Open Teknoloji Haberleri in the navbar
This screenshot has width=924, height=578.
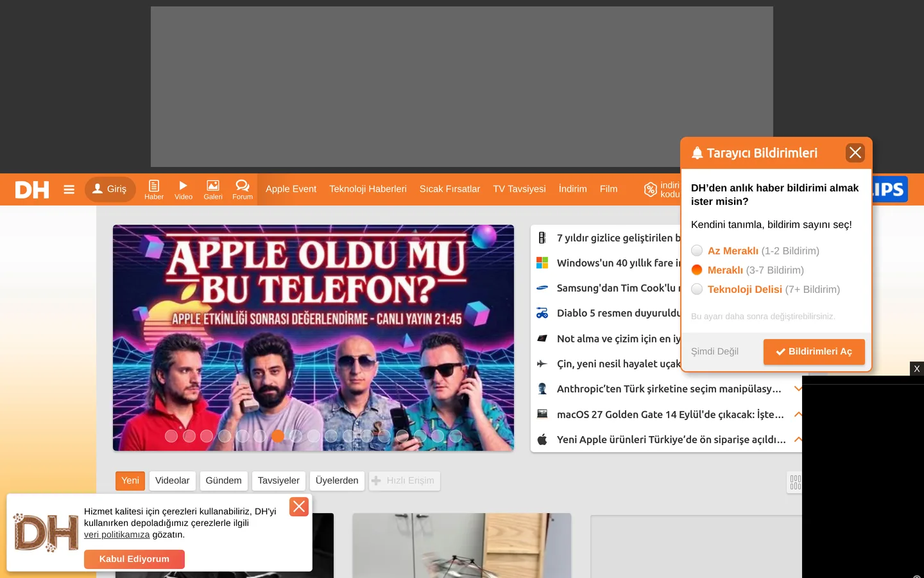(368, 189)
